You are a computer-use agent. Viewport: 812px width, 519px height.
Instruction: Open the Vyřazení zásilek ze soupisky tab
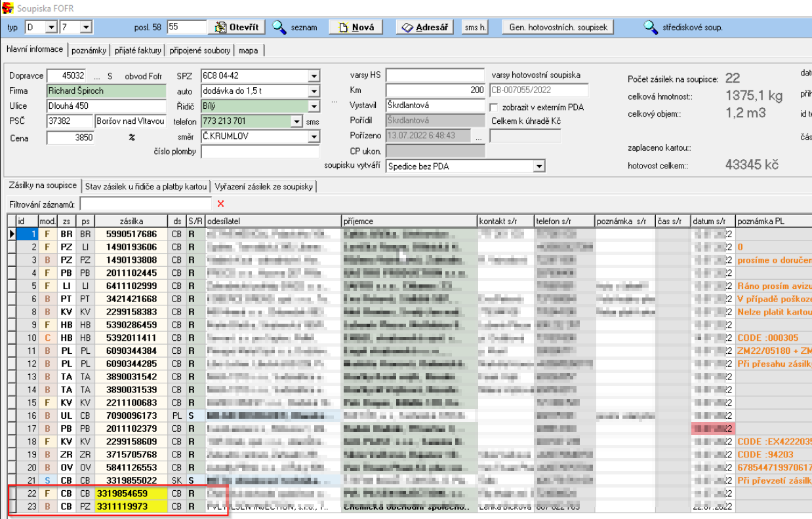coord(263,187)
